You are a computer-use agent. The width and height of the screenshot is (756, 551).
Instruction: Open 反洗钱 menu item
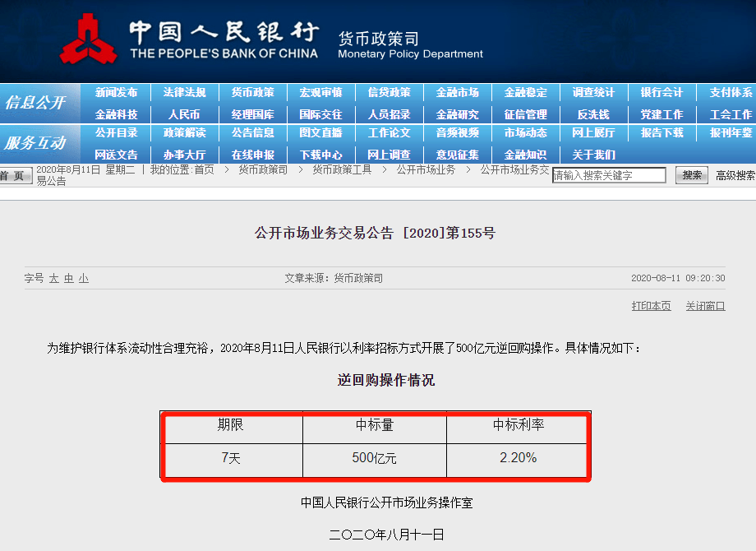(593, 114)
